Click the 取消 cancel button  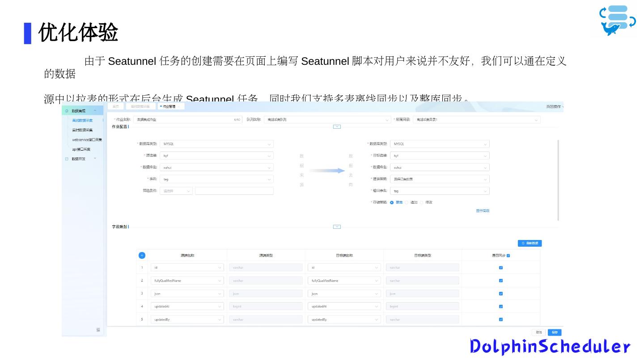539,333
